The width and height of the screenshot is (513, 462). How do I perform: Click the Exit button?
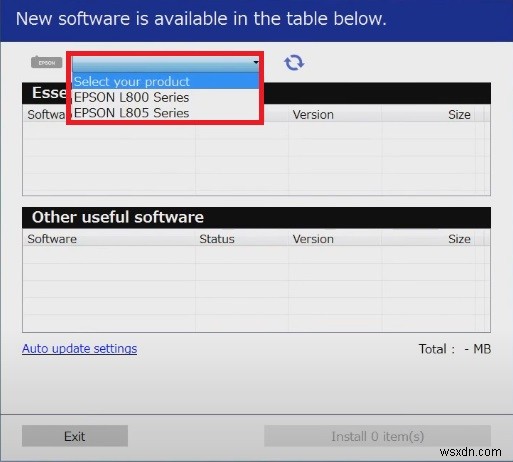coord(75,436)
